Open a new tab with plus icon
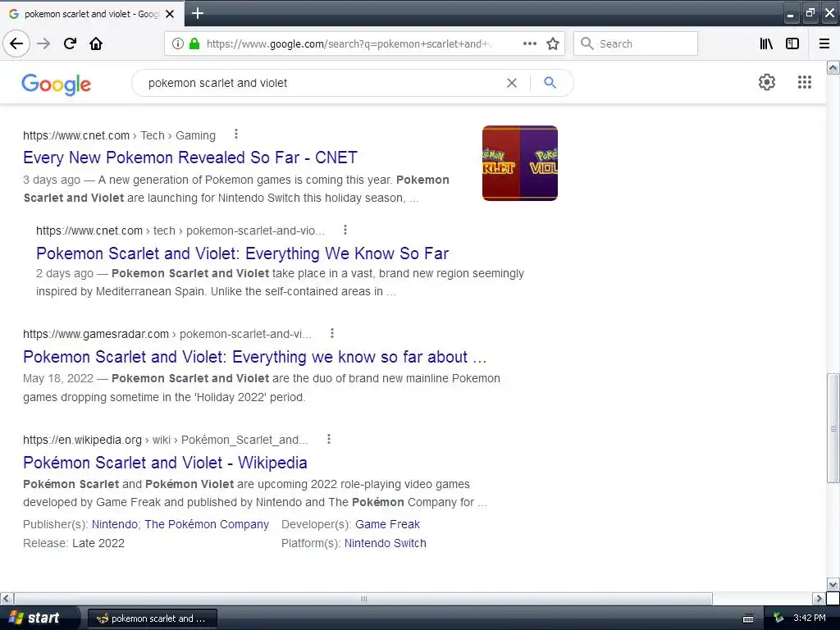 pos(197,13)
